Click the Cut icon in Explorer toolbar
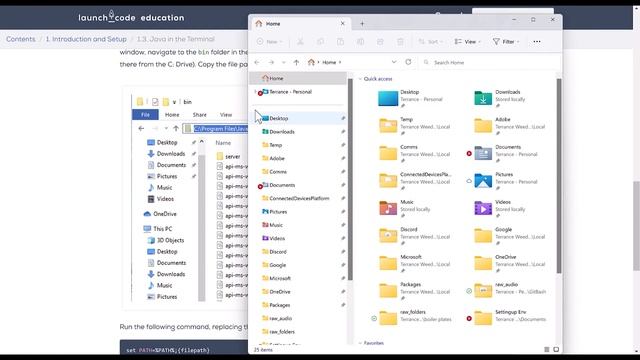640x360 pixels. (x=300, y=42)
